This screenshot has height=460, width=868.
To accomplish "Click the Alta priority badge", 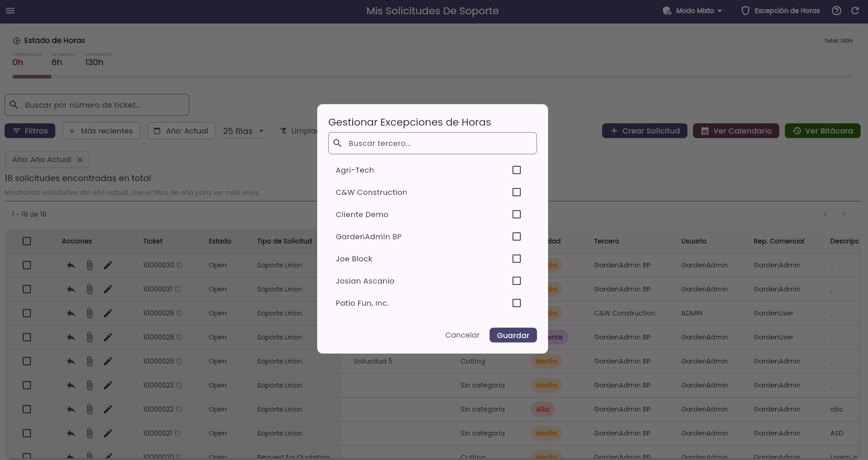I will [542, 409].
